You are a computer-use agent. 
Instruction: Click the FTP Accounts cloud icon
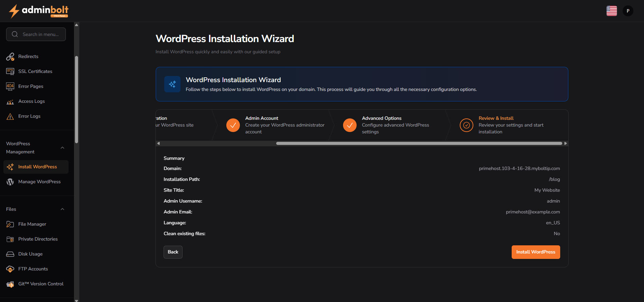[10, 269]
